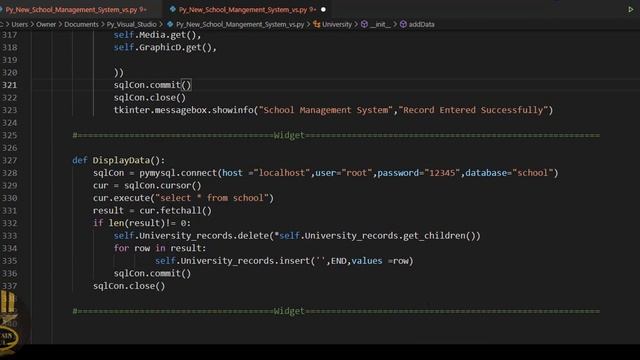640x360 pixels.
Task: Click the cube icon beside addData breadcrumb
Action: pyautogui.click(x=403, y=24)
